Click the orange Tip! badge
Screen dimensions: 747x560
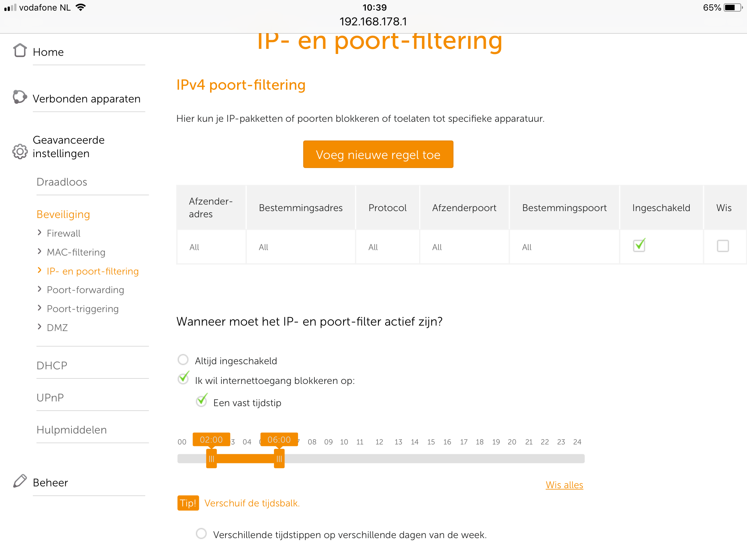pos(188,503)
